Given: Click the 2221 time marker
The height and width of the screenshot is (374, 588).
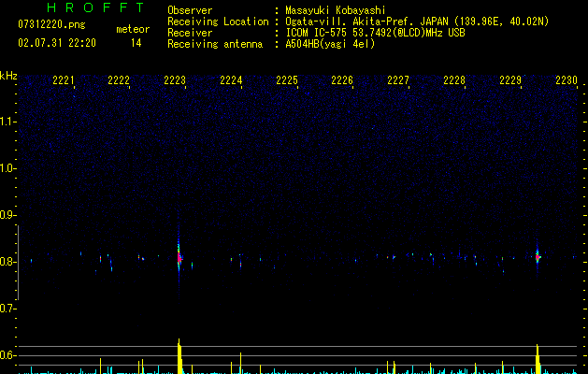Looking at the screenshot, I should 63,80.
